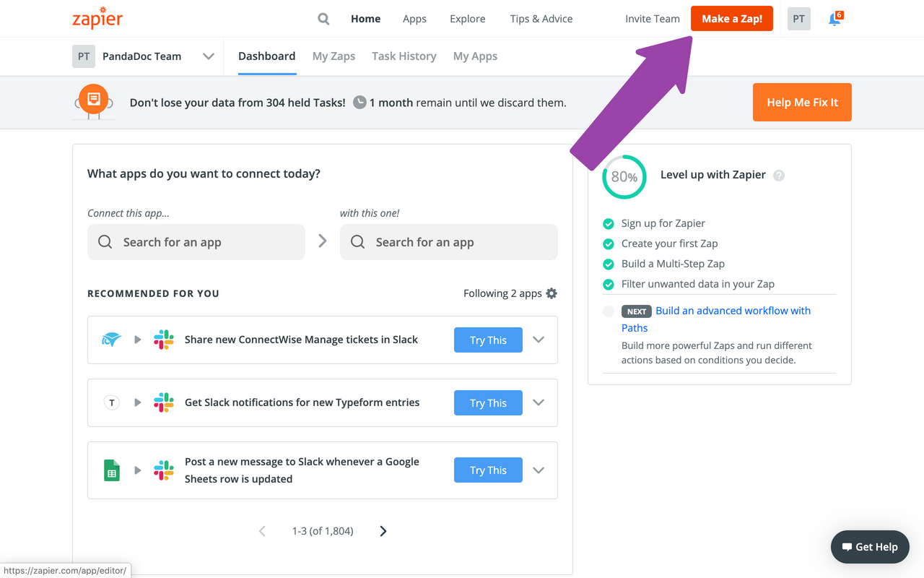Click checkmark for Sign up for Zapier
This screenshot has width=924, height=578.
tap(609, 224)
